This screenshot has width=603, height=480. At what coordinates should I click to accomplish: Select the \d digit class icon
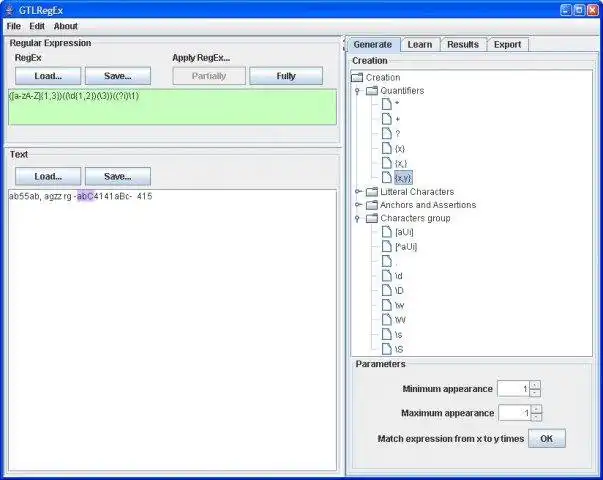(386, 276)
